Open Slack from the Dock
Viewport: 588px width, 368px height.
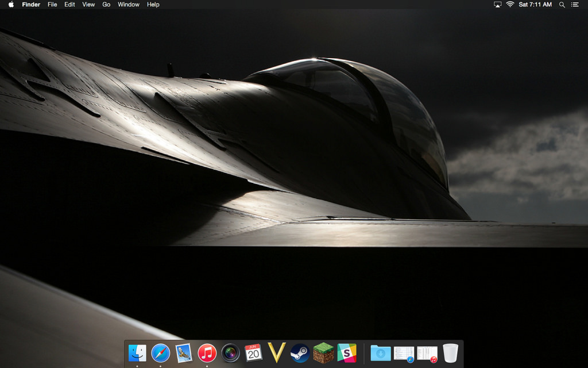click(346, 352)
